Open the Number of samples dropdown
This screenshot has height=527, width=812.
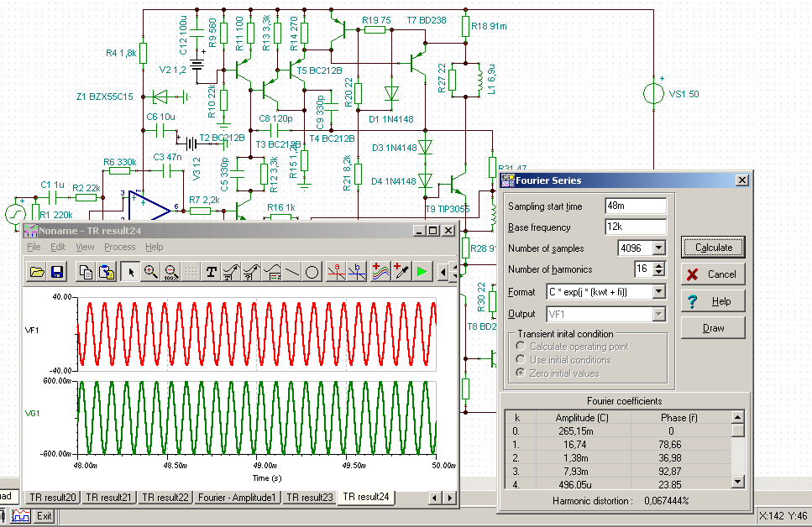(657, 248)
